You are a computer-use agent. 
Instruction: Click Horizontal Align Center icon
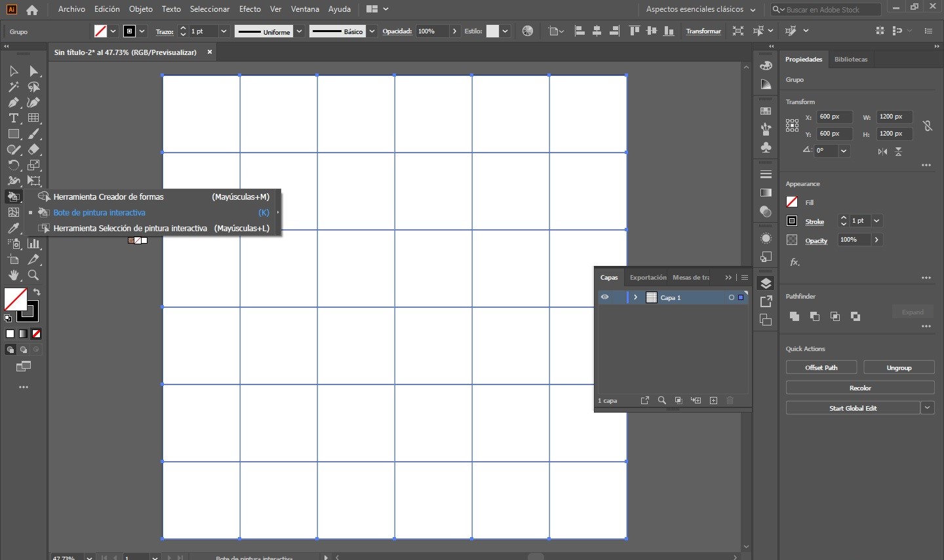[x=597, y=31]
